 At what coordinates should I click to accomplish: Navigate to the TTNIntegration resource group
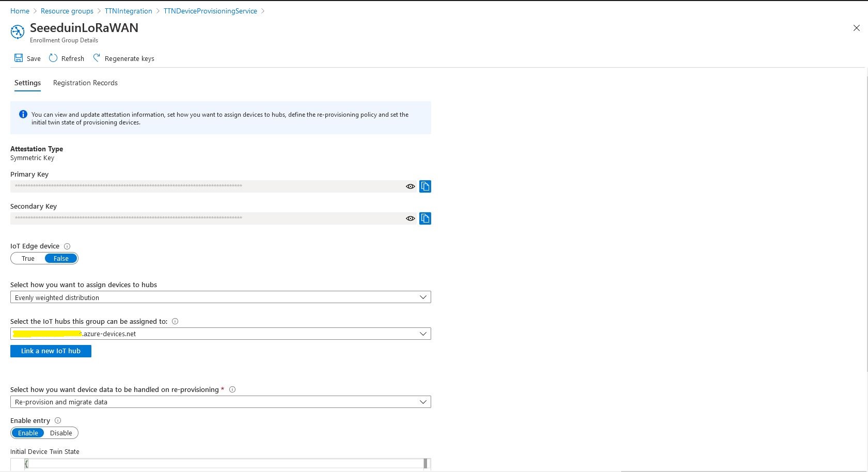[128, 11]
